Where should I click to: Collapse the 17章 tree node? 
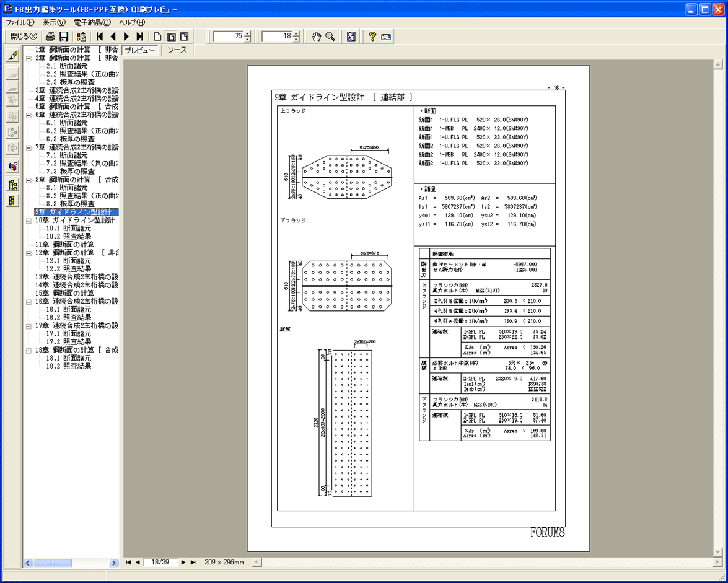click(29, 326)
